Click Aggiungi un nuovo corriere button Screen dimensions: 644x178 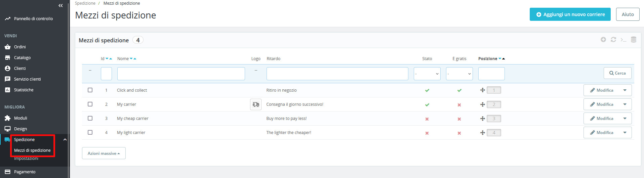(x=570, y=14)
